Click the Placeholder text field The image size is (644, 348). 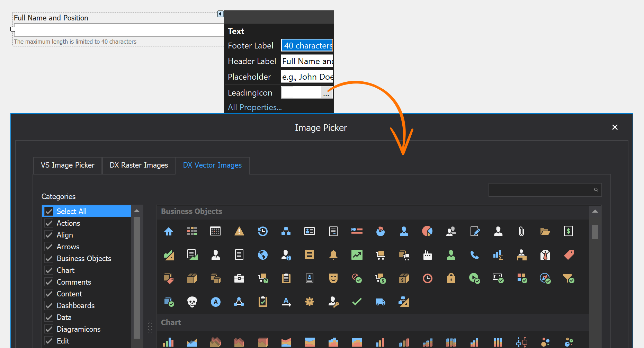pos(307,77)
